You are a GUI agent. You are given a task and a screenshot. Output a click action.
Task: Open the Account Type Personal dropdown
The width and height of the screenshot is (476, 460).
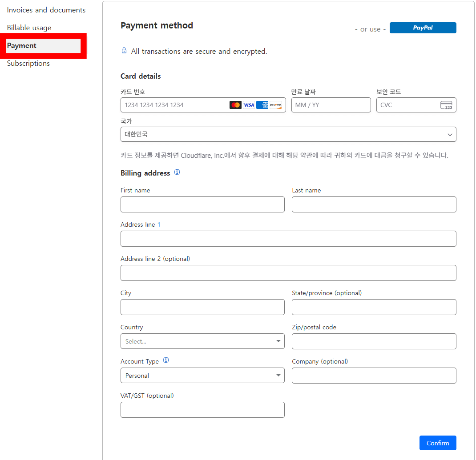[202, 376]
